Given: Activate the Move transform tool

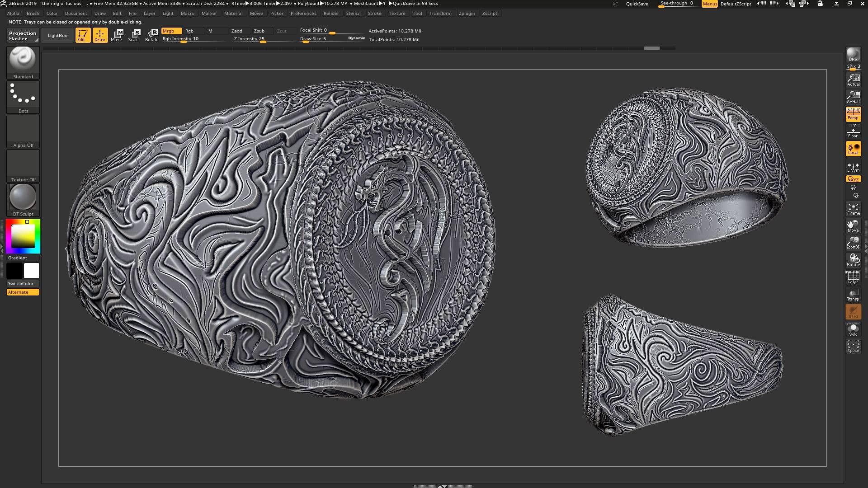Looking at the screenshot, I should [117, 35].
